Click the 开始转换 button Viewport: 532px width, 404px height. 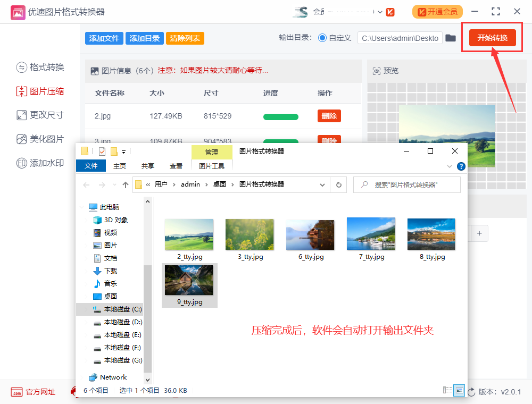point(492,38)
